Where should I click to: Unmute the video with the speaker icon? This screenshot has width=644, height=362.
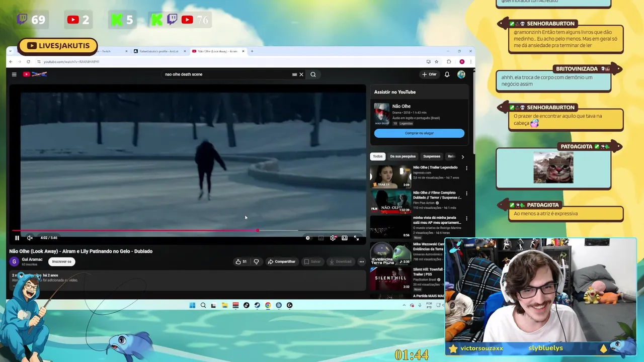click(30, 238)
